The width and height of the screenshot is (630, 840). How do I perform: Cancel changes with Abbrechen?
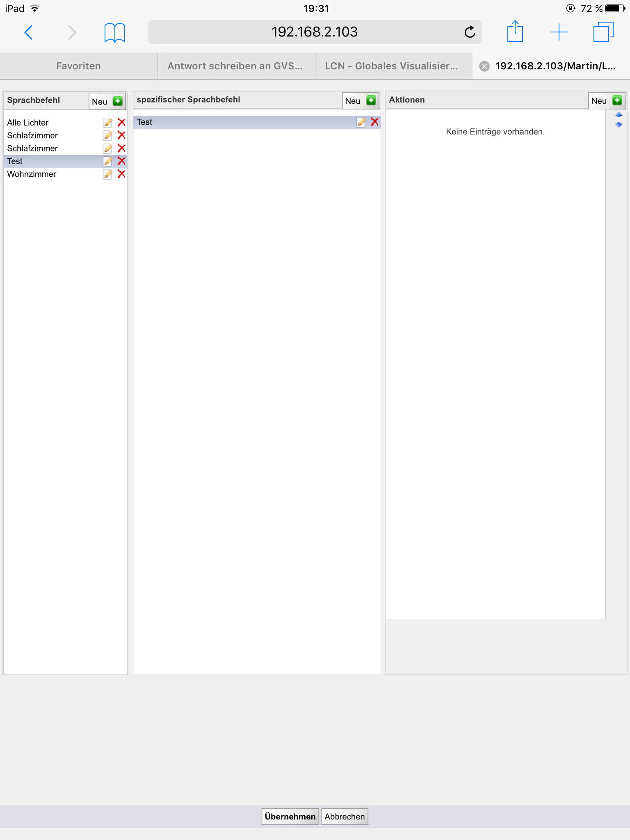tap(345, 817)
